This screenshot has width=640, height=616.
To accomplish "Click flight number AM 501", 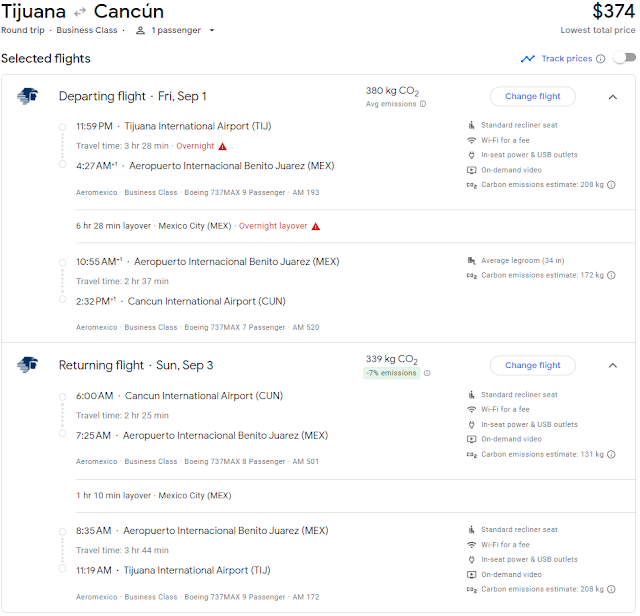I will pos(307,463).
